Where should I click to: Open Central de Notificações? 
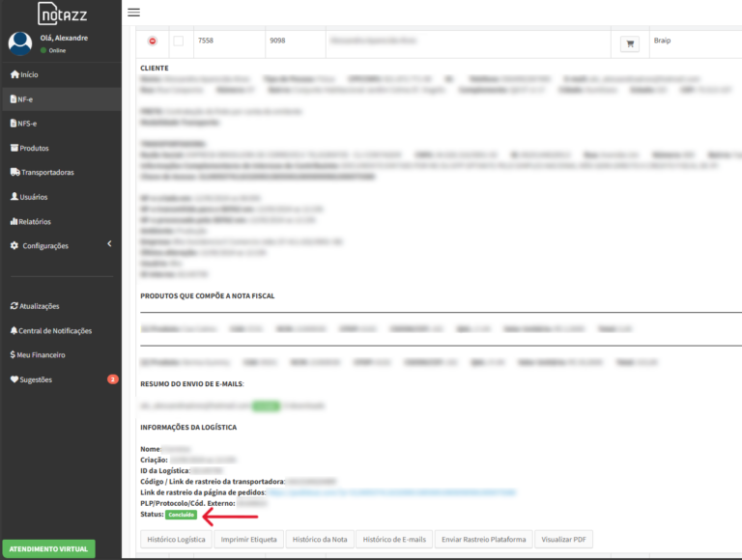point(55,330)
